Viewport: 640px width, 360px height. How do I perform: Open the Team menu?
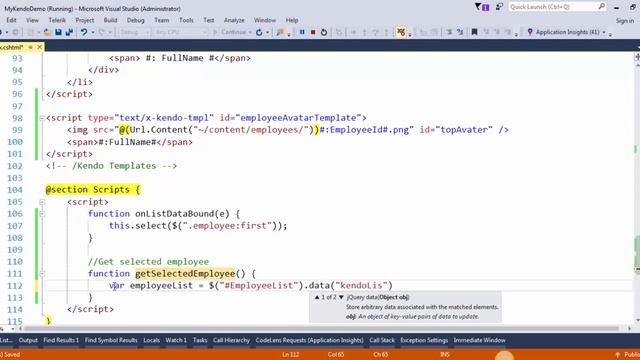pyautogui.click(x=162, y=20)
